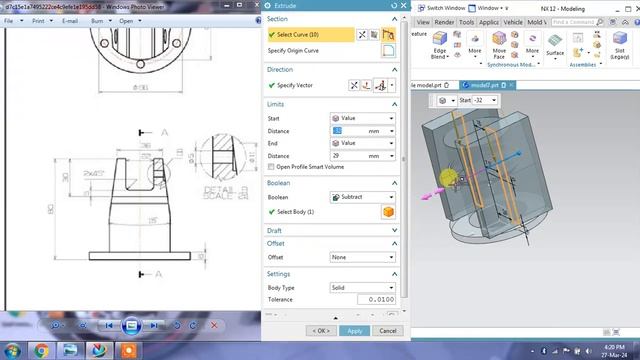This screenshot has width=640, height=360.
Task: Click the Start Distance input field
Action: pos(362,131)
